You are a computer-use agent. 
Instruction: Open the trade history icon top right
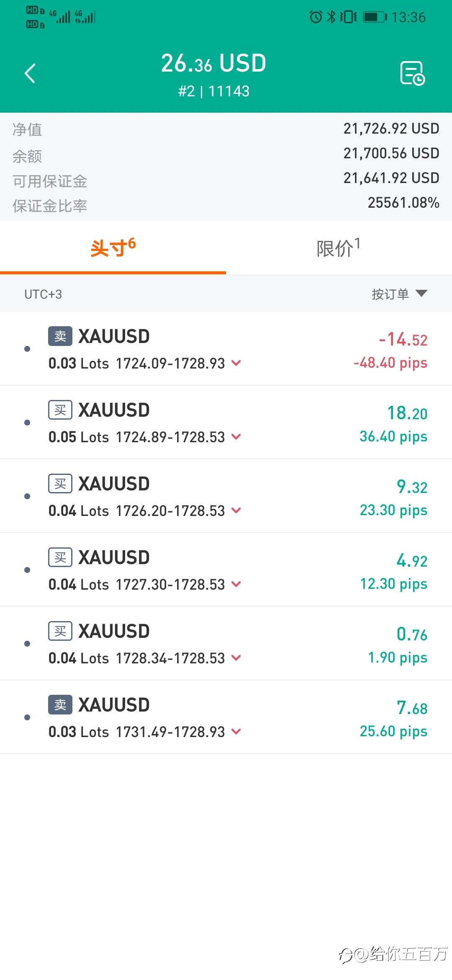412,73
